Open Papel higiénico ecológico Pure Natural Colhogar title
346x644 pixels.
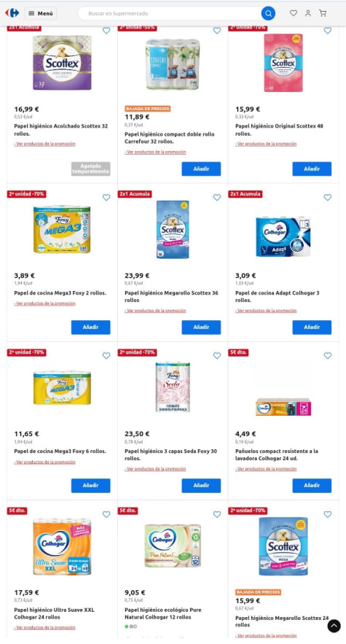(163, 613)
